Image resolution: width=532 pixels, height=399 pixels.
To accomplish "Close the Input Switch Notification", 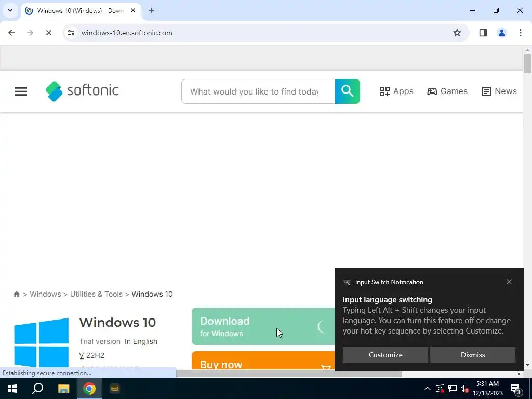I will click(509, 282).
